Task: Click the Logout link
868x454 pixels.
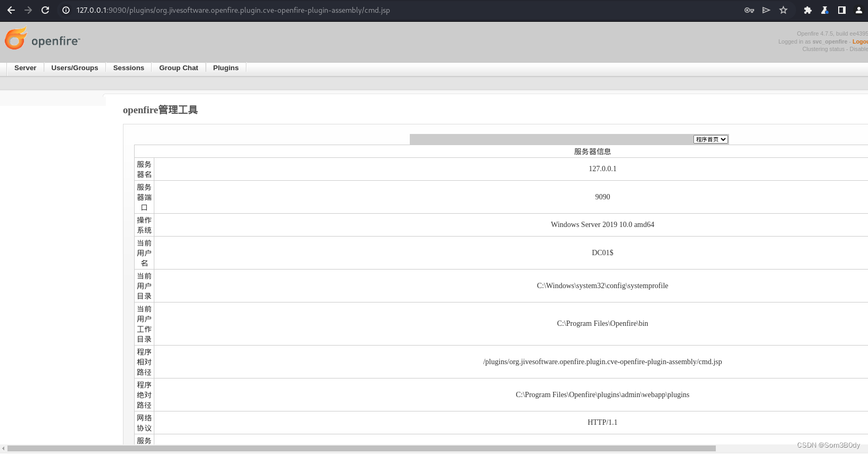Action: pos(860,41)
